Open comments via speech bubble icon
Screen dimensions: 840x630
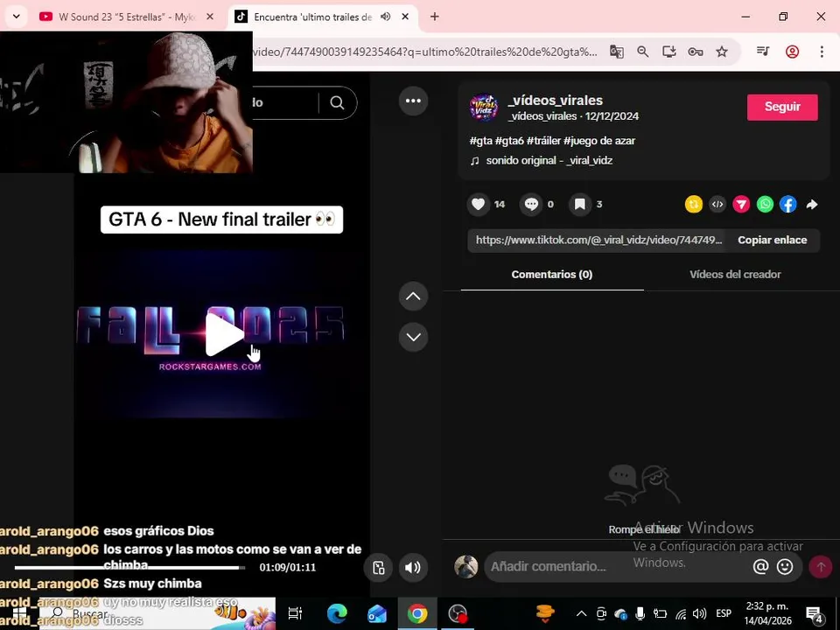point(531,204)
